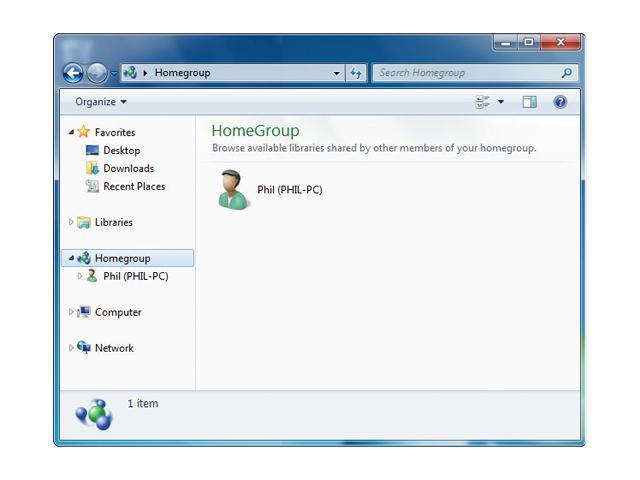This screenshot has height=480, width=640.
Task: Select Downloads in Favorites
Action: (128, 168)
